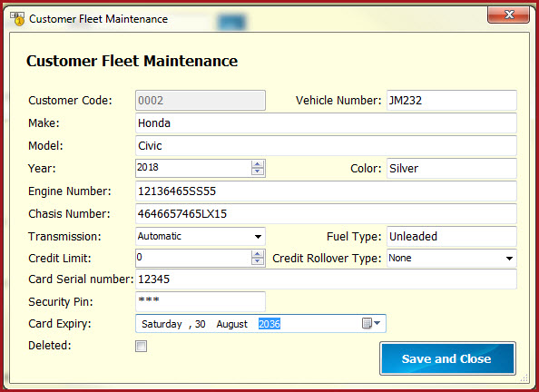539x392 pixels.
Task: Select the Fuel Type field
Action: pos(451,237)
